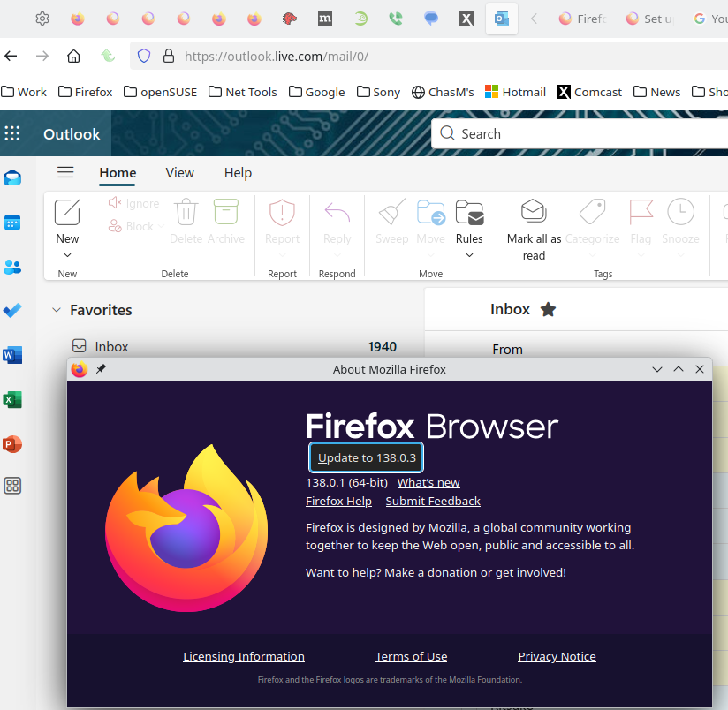Image resolution: width=728 pixels, height=710 pixels.
Task: Open the Outlook app launcher grid
Action: pos(12,133)
